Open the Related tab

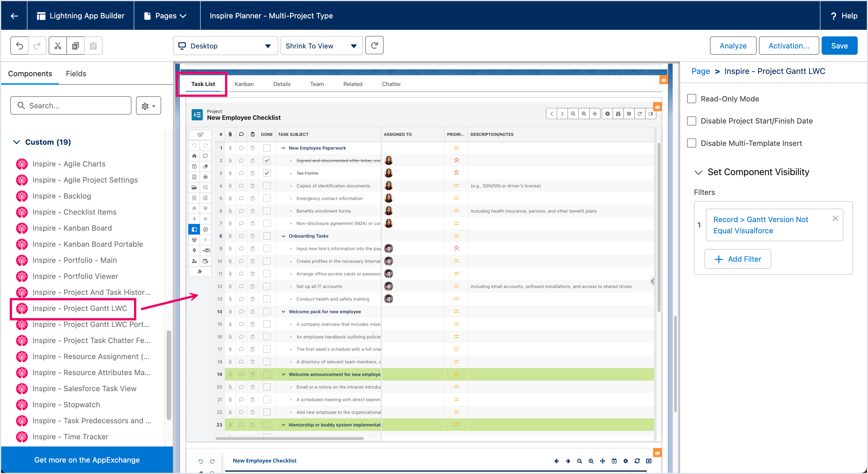(x=353, y=84)
